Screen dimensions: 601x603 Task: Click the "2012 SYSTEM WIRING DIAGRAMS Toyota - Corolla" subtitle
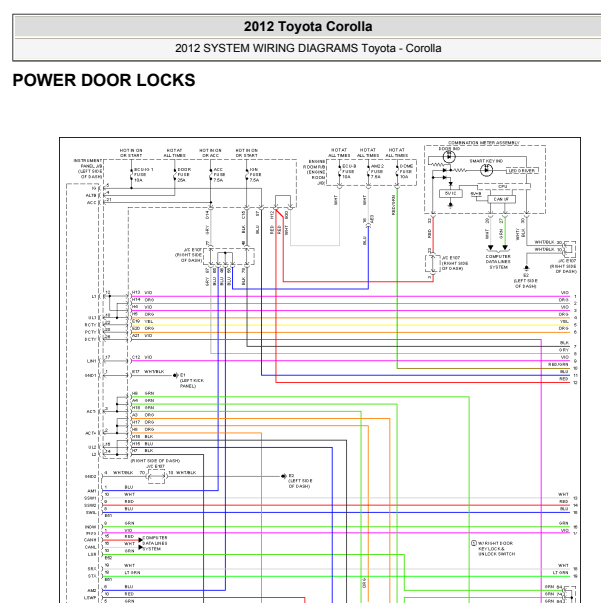point(308,48)
